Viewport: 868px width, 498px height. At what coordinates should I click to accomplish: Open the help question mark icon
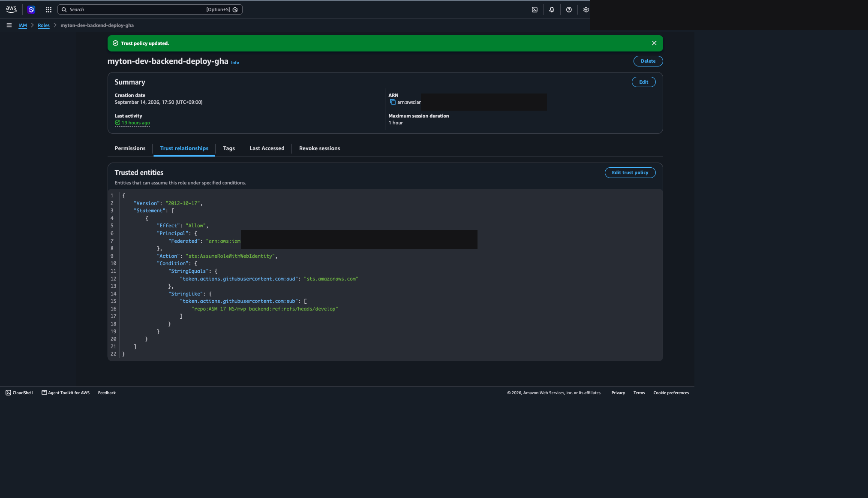point(569,9)
